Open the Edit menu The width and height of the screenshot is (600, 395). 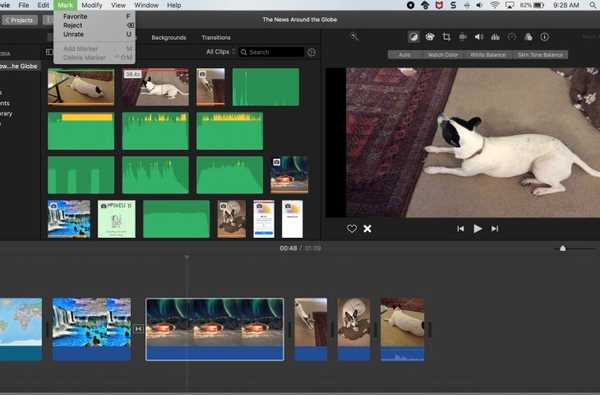(x=43, y=5)
